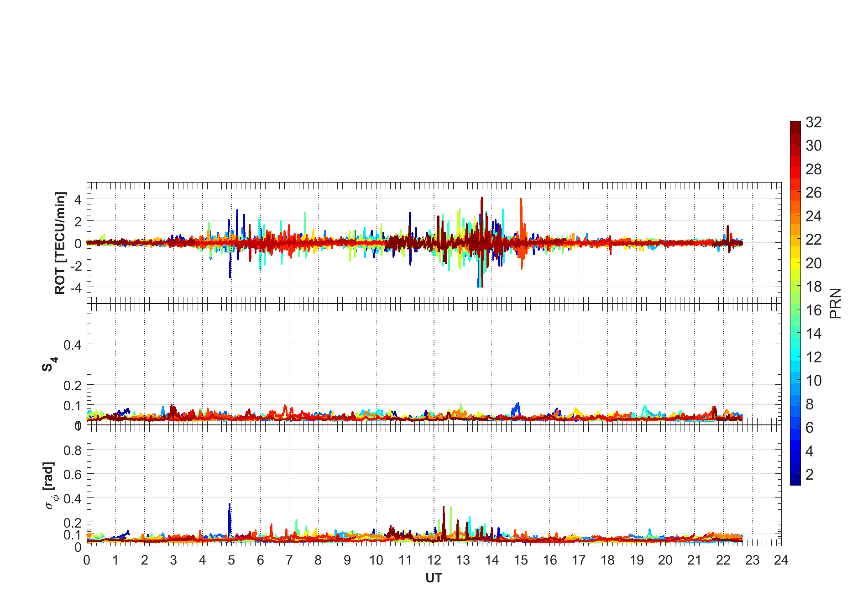Click x-axis tick label 24
The image size is (868, 607).
click(781, 560)
